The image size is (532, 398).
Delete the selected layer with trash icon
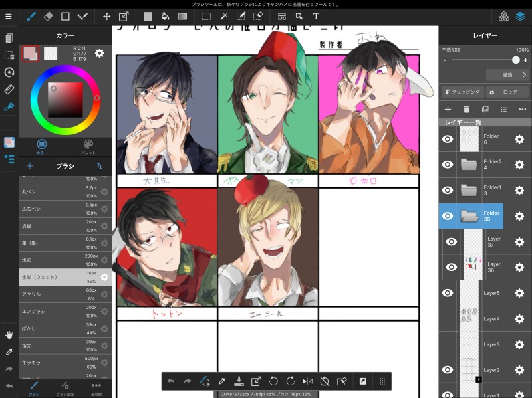coord(467,109)
